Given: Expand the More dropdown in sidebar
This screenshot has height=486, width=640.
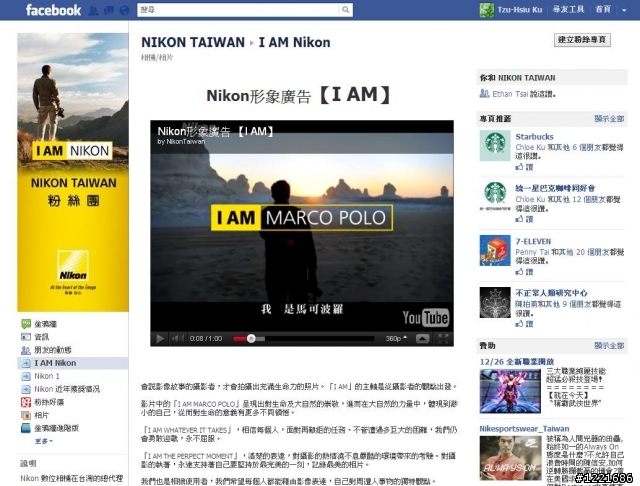Looking at the screenshot, I should (x=44, y=441).
